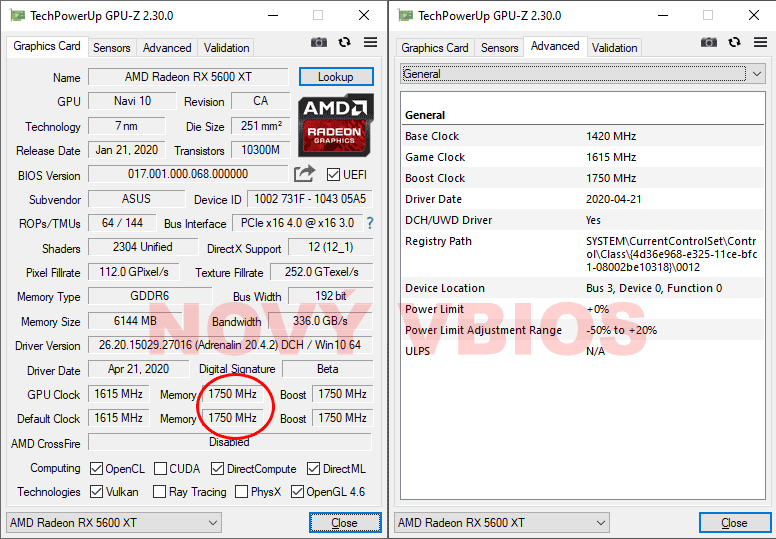Image resolution: width=776 pixels, height=539 pixels.
Task: Select the ULPS row N/A
Action: (x=584, y=351)
